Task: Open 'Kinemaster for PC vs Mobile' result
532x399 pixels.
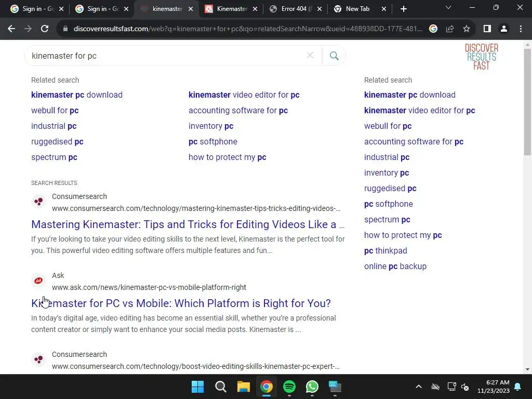Action: 181,303
